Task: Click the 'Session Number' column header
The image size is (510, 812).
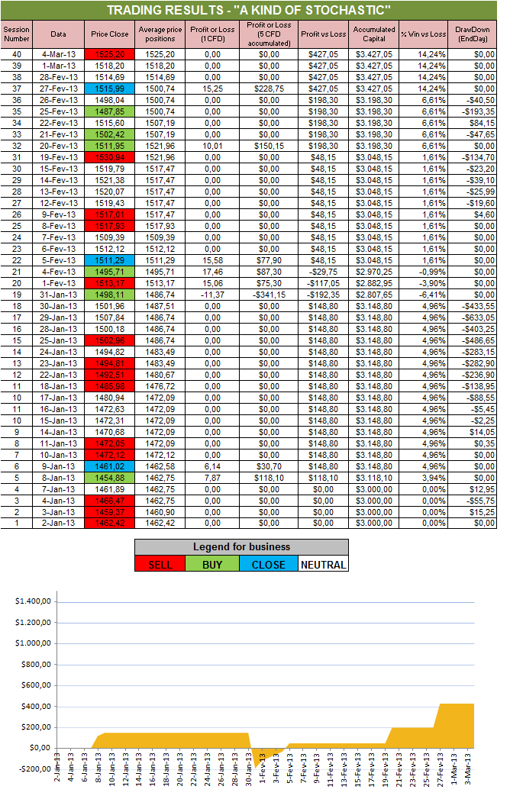Action: click(17, 34)
